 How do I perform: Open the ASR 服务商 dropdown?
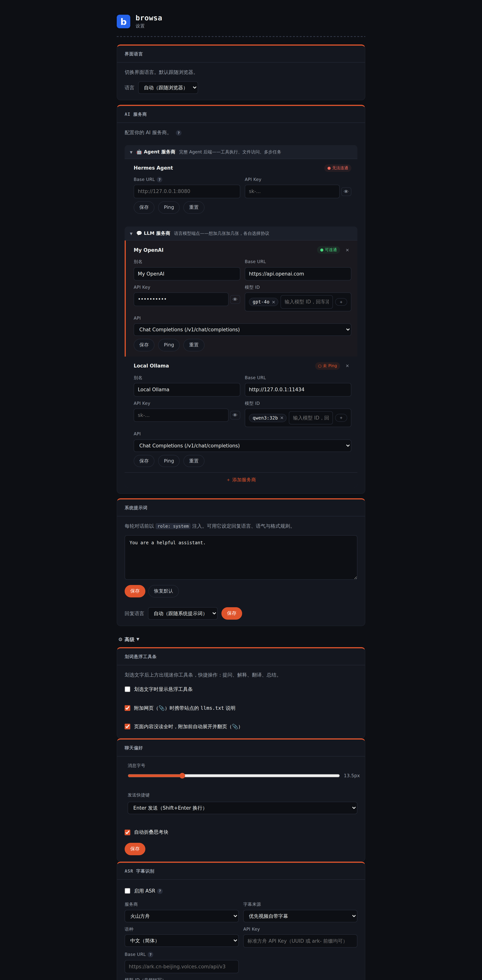tap(181, 916)
